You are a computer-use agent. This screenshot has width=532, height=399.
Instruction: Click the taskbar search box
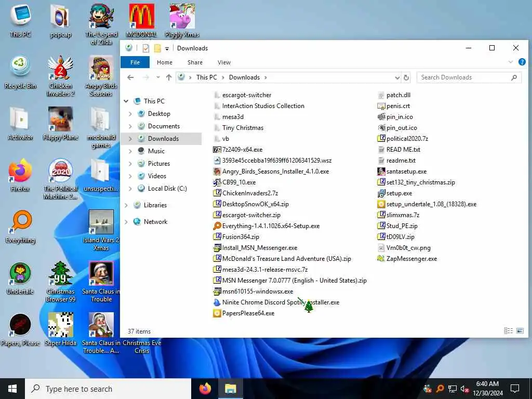click(108, 389)
